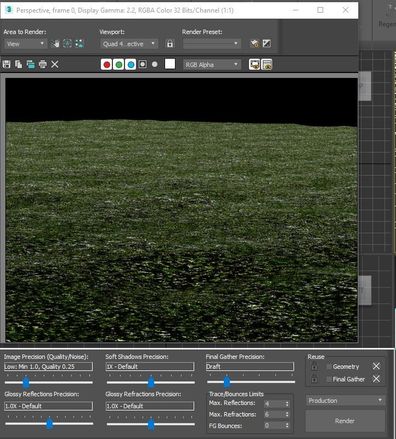
Task: Clear the rendered image with X icon
Action: [55, 64]
